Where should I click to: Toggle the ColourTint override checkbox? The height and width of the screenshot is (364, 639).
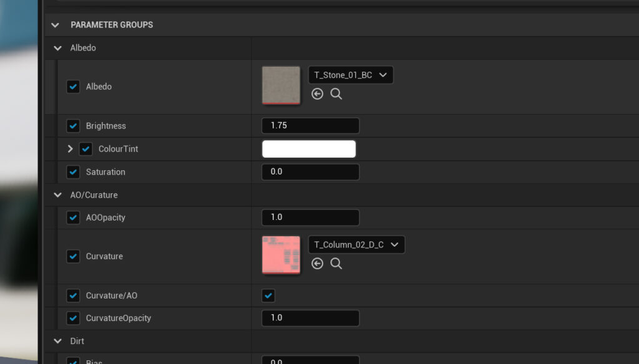pyautogui.click(x=85, y=149)
